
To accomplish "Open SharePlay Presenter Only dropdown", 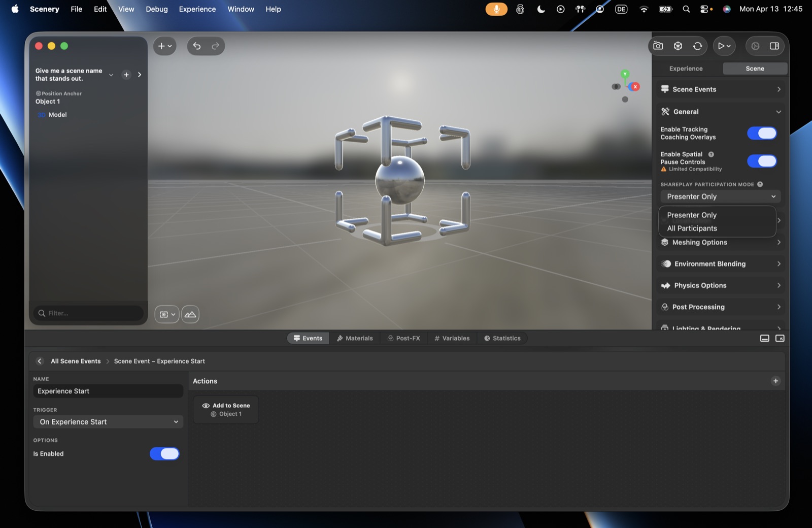I will point(721,196).
